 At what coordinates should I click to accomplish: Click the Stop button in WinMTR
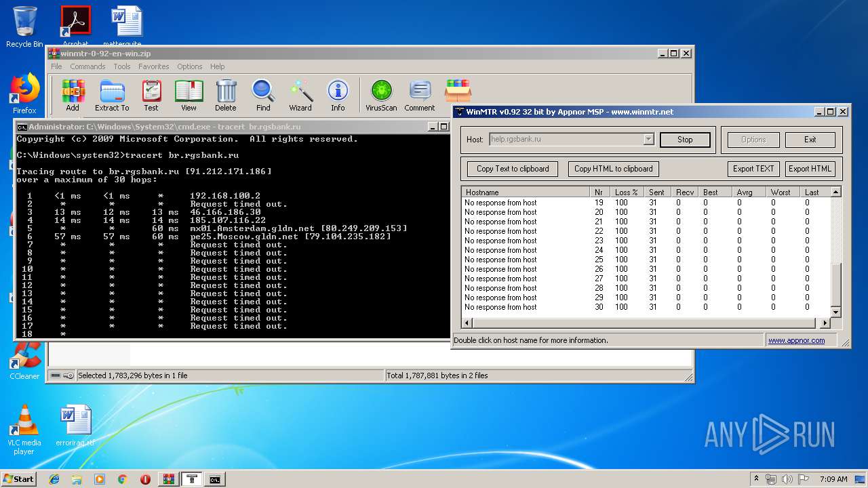coord(685,140)
